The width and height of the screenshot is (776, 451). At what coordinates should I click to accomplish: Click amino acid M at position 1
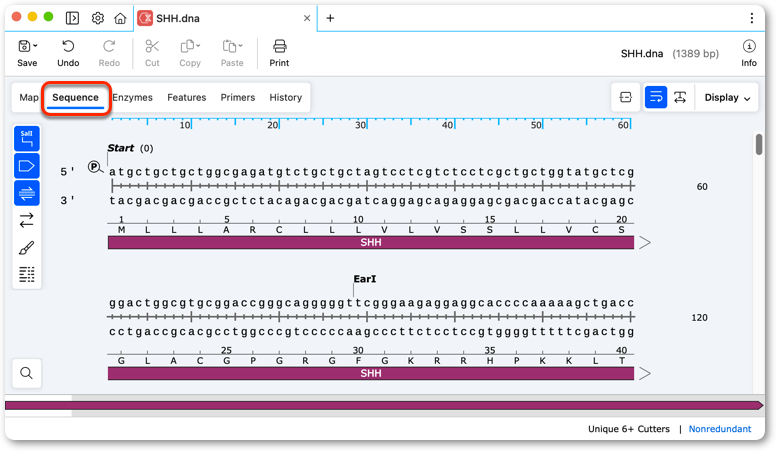point(121,230)
